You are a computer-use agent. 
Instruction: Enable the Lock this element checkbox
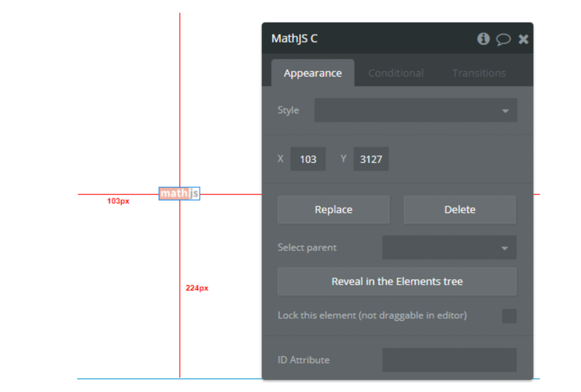pos(509,316)
